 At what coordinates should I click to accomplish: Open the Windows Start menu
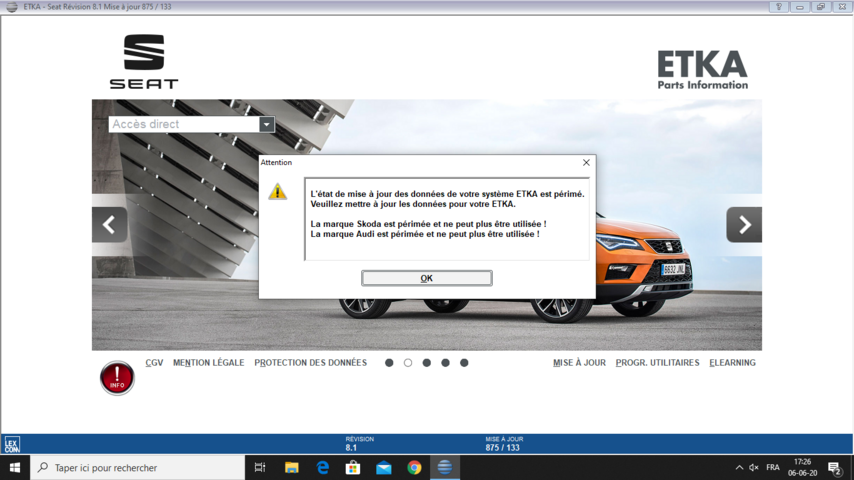tap(15, 467)
